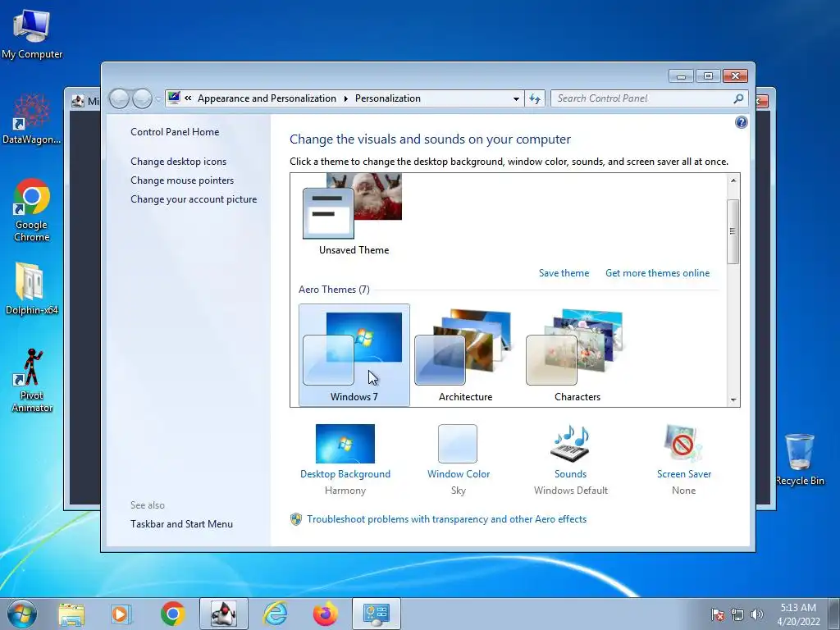Image resolution: width=840 pixels, height=630 pixels.
Task: Open the Pivot Animator desktop shortcut
Action: [32, 381]
